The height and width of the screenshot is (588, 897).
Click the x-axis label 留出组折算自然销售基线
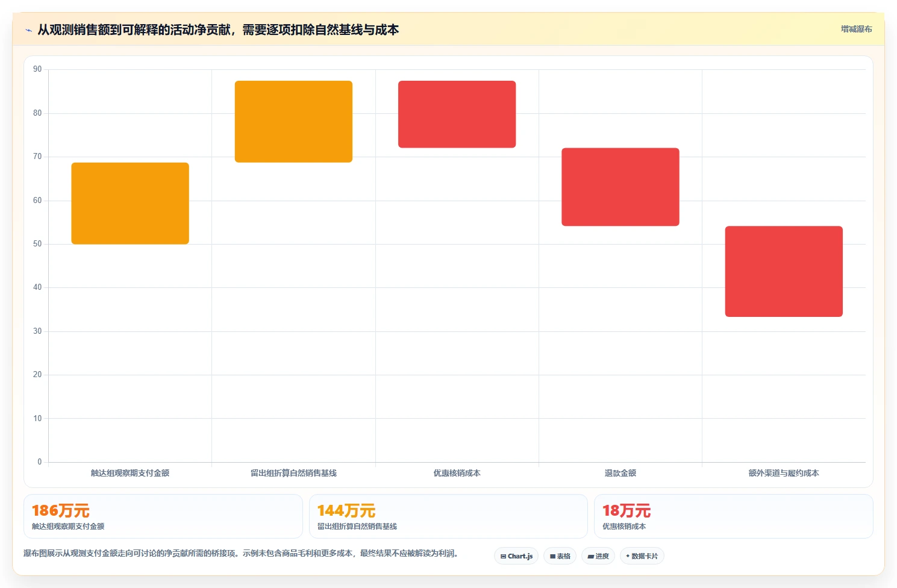point(293,473)
